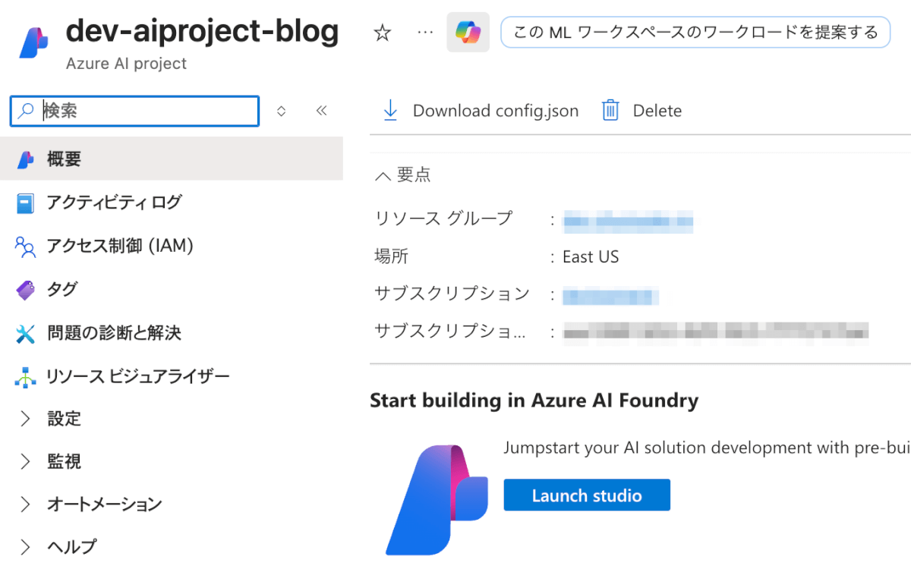This screenshot has height=588, width=911.
Task: Open the more options ellipsis menu
Action: pyautogui.click(x=425, y=33)
